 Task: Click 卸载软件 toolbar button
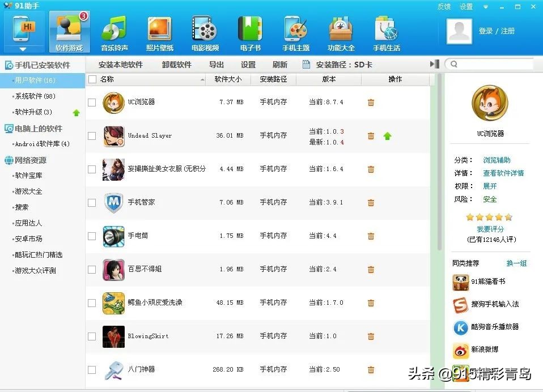point(177,65)
